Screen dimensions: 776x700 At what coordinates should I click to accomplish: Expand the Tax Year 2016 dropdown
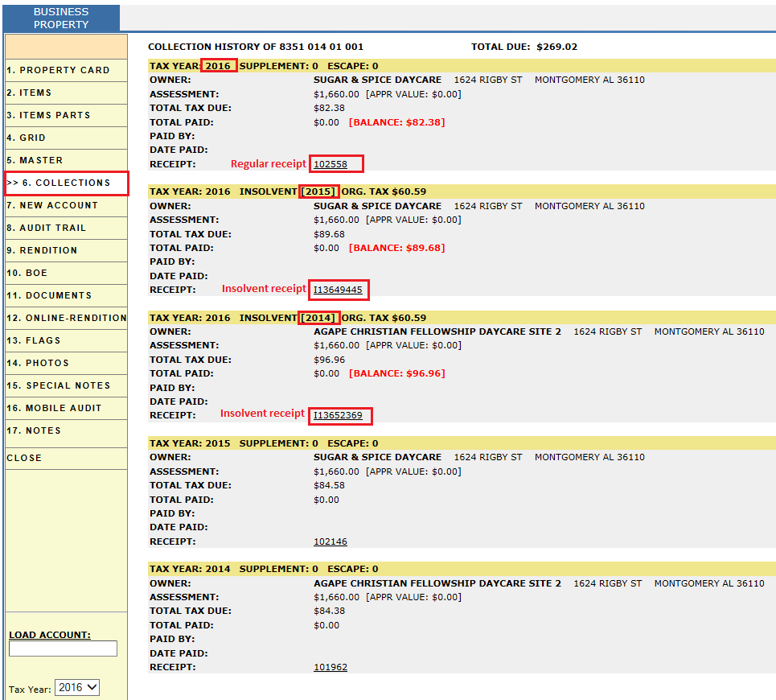coord(76,688)
